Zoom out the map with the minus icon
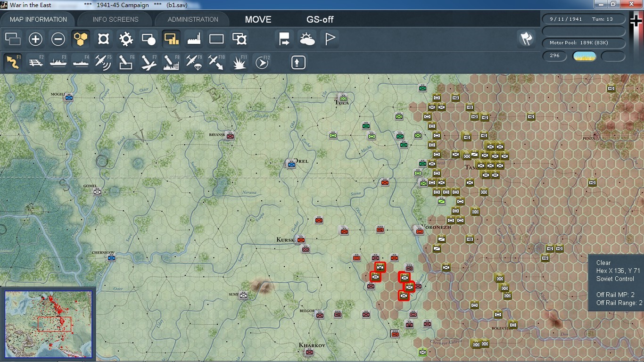 coord(58,39)
